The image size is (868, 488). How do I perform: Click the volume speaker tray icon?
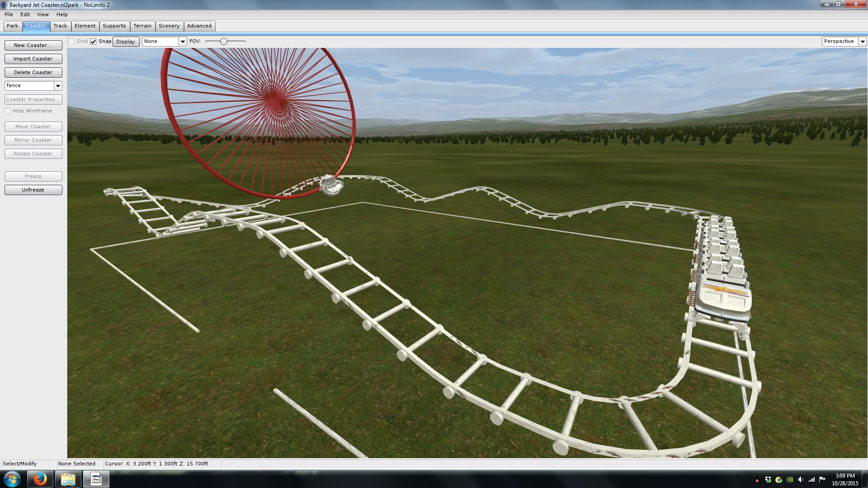(801, 479)
